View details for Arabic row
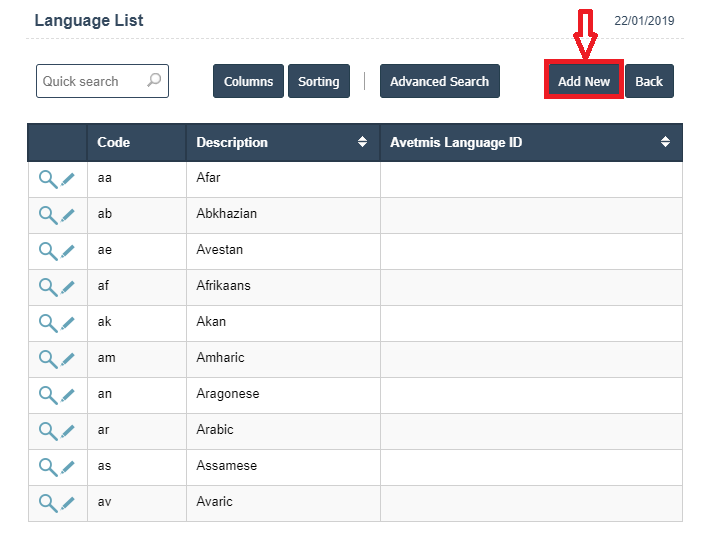 [48, 432]
